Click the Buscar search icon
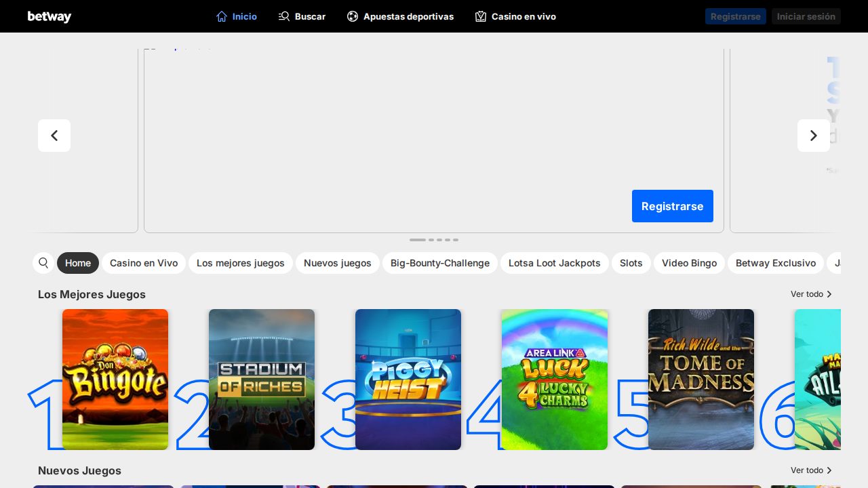868x488 pixels. pyautogui.click(x=284, y=16)
